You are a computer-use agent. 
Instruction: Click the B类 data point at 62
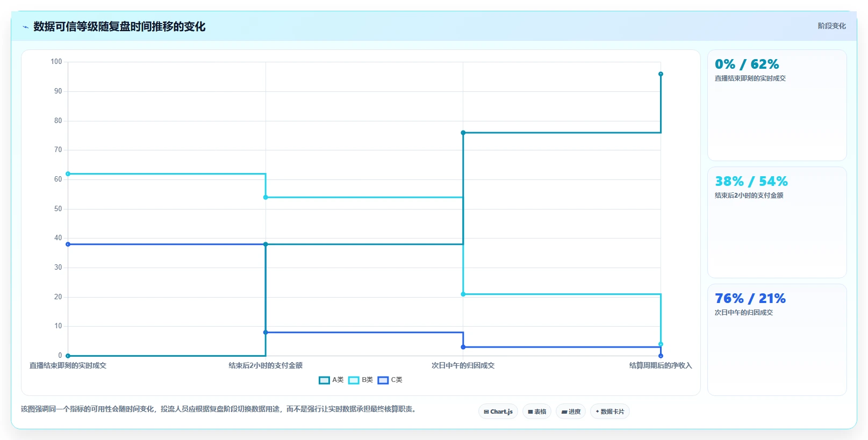coord(68,174)
